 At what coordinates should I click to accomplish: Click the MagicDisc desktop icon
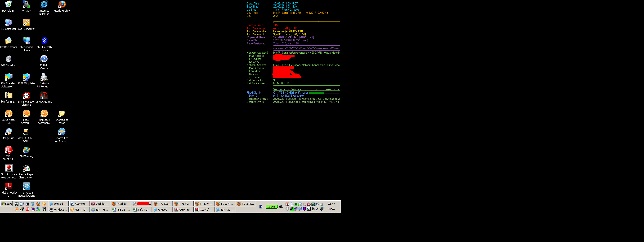pos(9,132)
